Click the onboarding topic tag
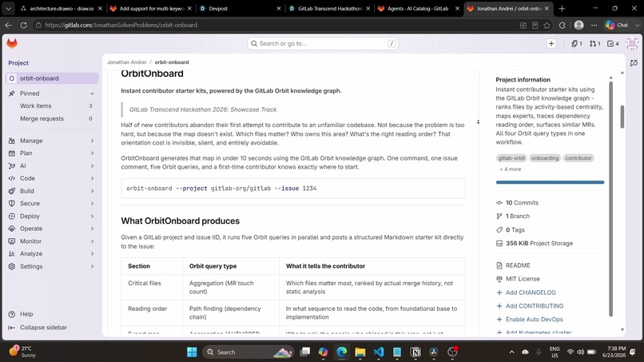 point(545,157)
